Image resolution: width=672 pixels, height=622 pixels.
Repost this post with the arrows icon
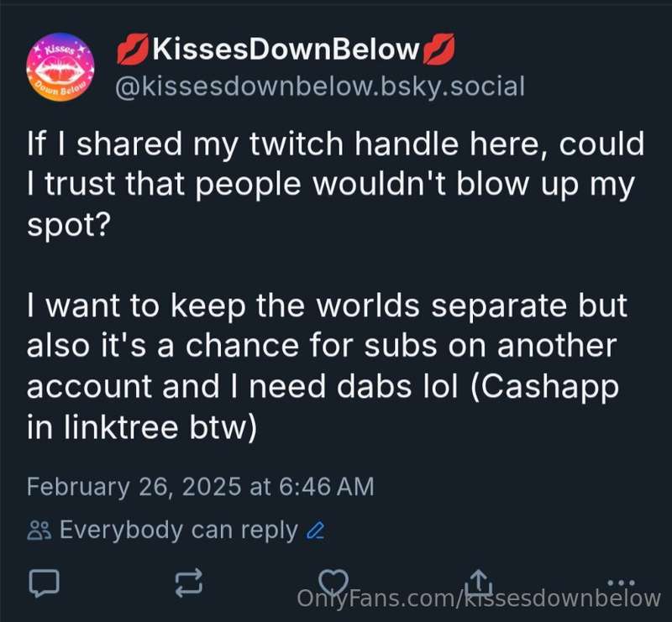coord(188,583)
